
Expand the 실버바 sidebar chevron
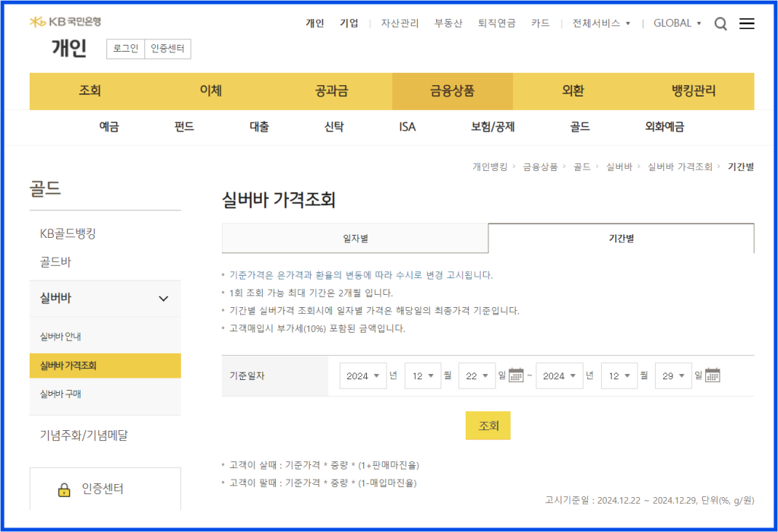(x=163, y=299)
